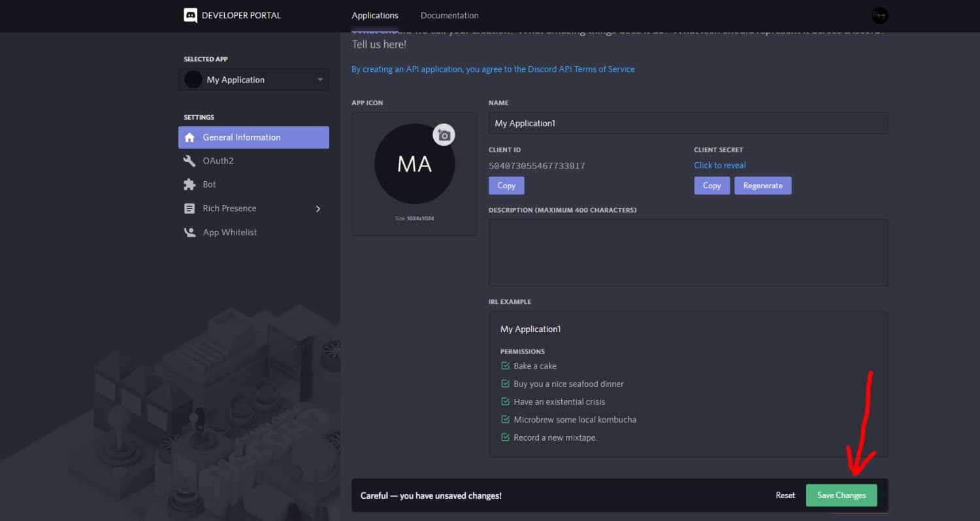Switch to the Applications tab
The width and height of the screenshot is (980, 521).
tap(375, 16)
